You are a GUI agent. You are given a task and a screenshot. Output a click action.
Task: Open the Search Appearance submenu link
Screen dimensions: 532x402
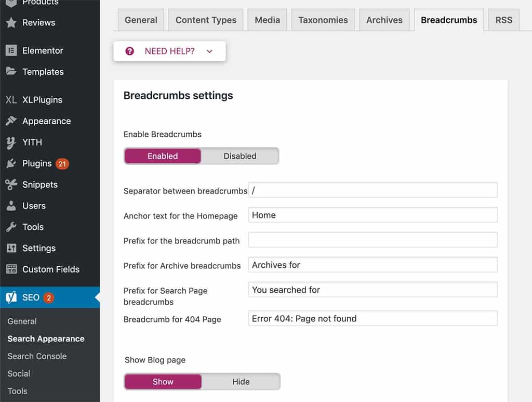46,339
